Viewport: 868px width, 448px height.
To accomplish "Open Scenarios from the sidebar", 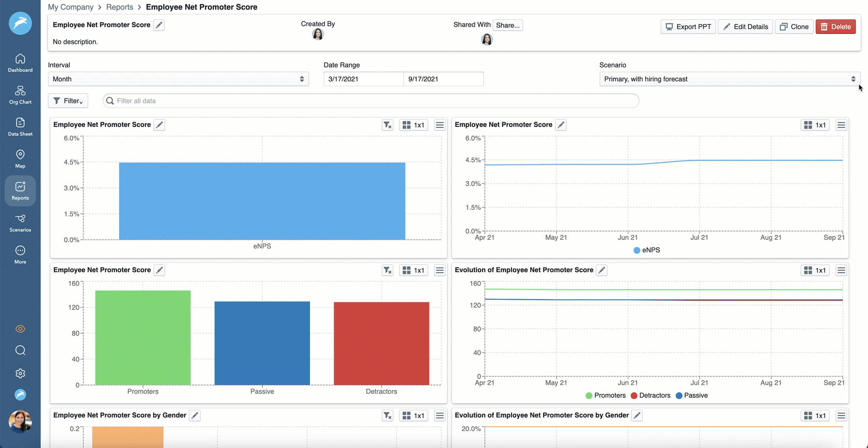I will tap(20, 223).
